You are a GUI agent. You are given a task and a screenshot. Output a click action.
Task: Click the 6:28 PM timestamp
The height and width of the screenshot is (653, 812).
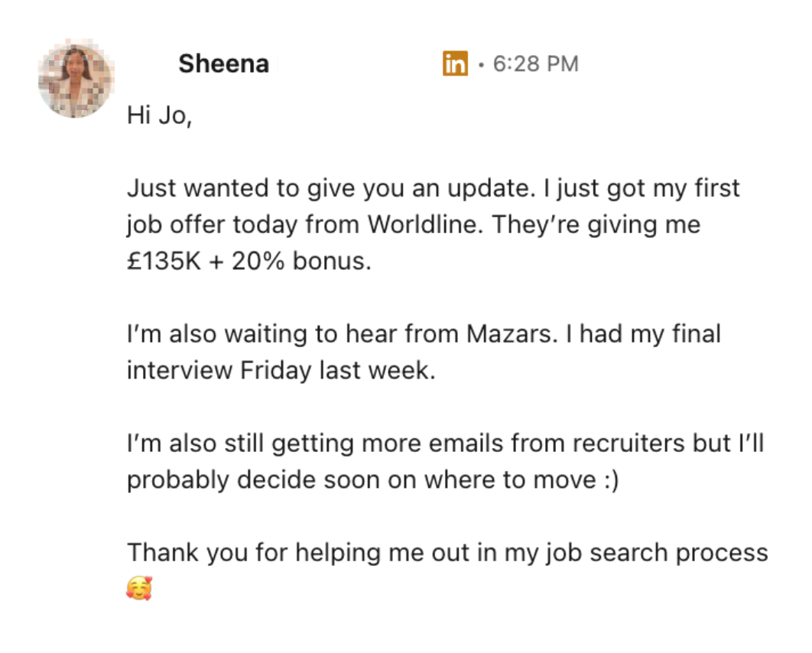point(535,64)
